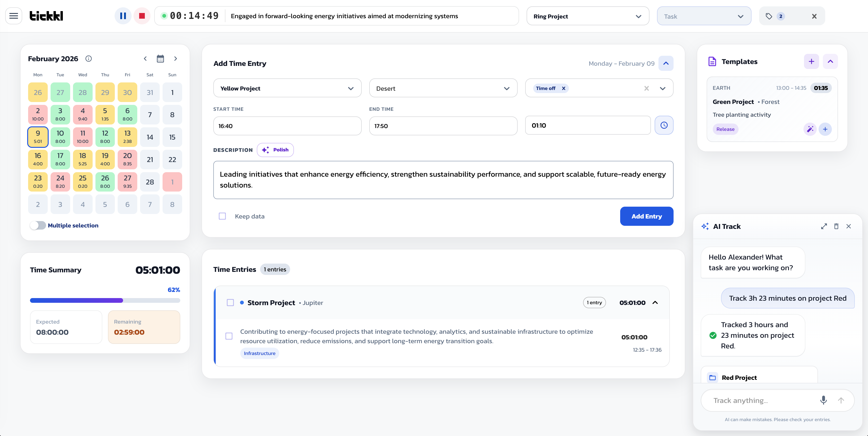This screenshot has width=868, height=436.
Task: Select February 11 in calendar
Action: pos(82,137)
